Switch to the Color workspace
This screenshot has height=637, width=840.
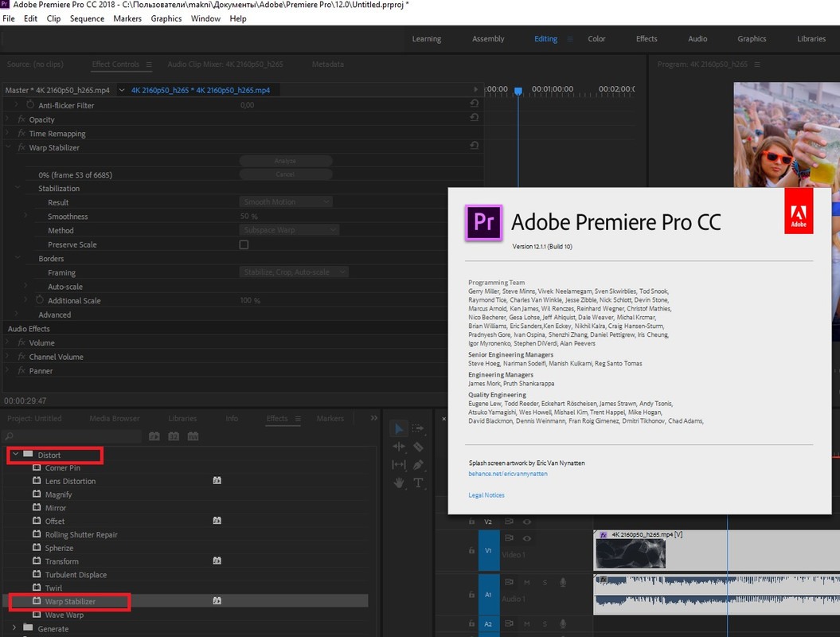[596, 38]
